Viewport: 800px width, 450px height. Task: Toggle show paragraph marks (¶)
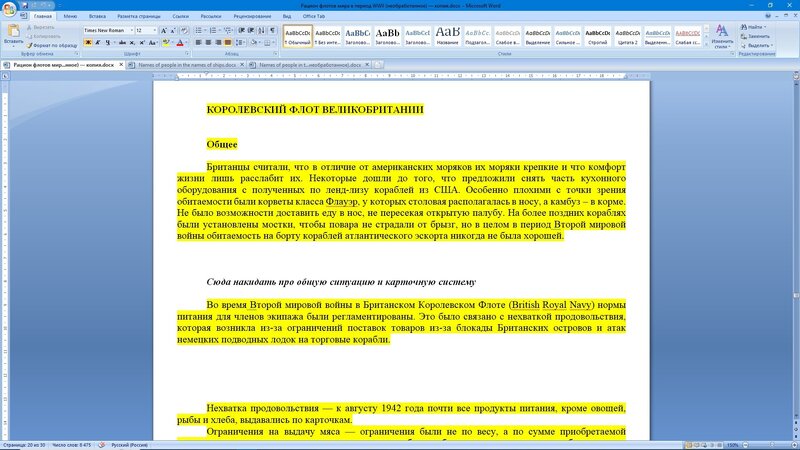tap(272, 31)
